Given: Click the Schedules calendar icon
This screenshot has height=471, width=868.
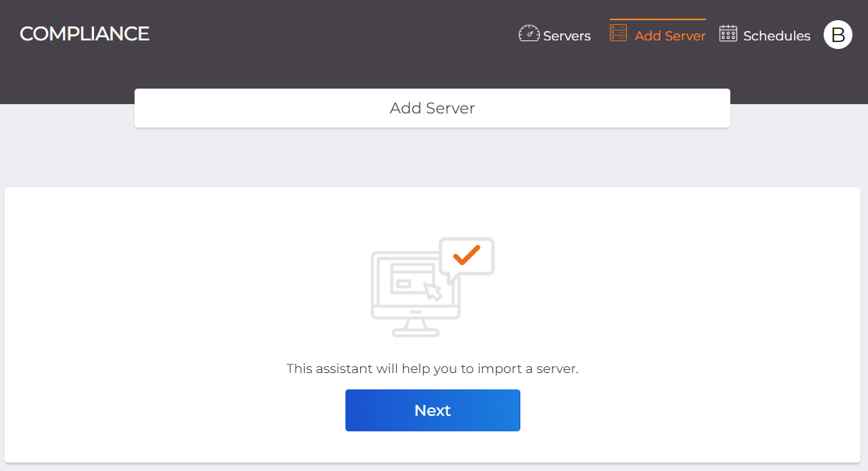Looking at the screenshot, I should pos(728,33).
